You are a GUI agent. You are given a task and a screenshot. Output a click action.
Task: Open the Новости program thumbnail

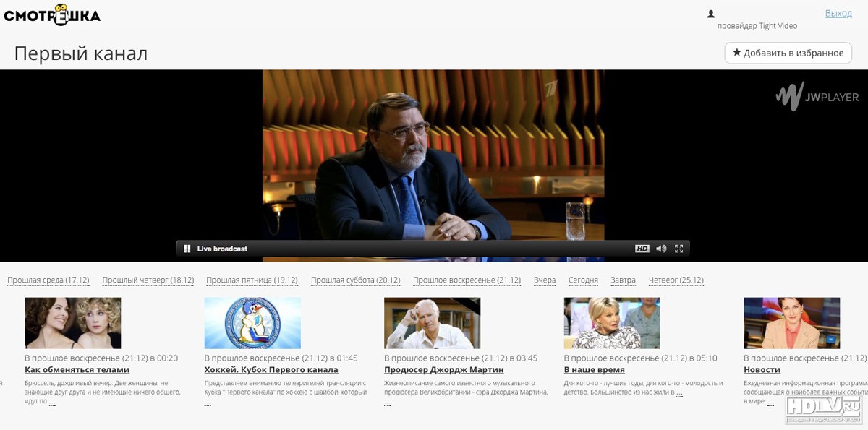coord(792,323)
